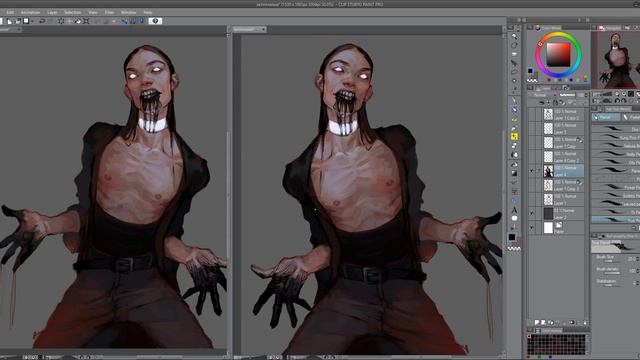Show Layer 1 Copy 3 visibility box
640x360 pixels.
[531, 185]
